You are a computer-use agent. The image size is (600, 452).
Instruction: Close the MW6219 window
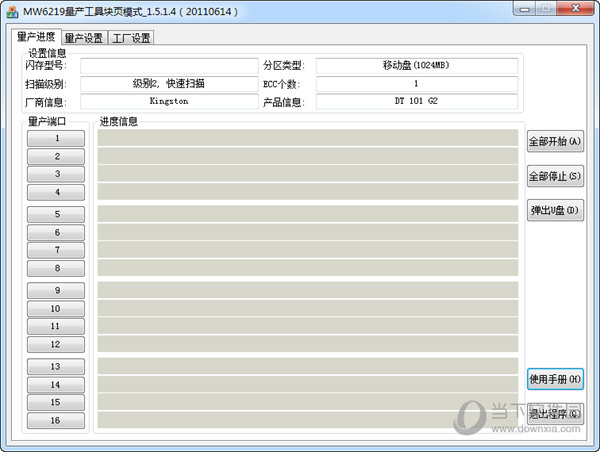pos(575,8)
